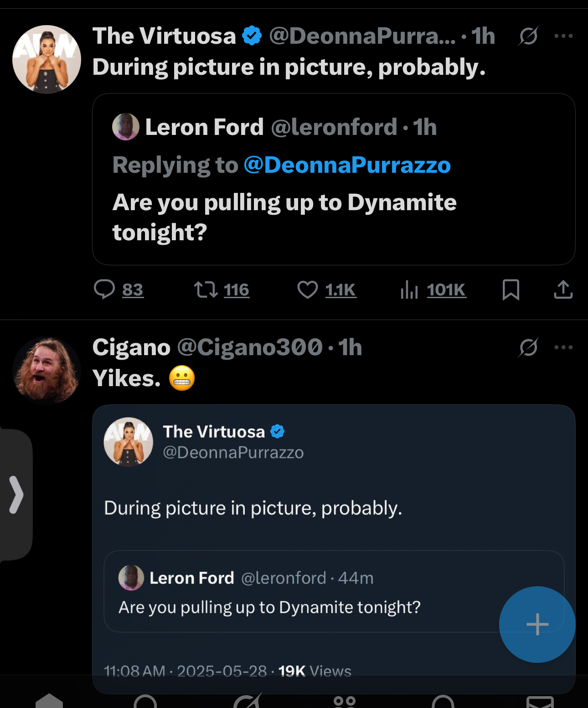
Task: Bookmark The Virtuosa's tweet
Action: point(511,289)
